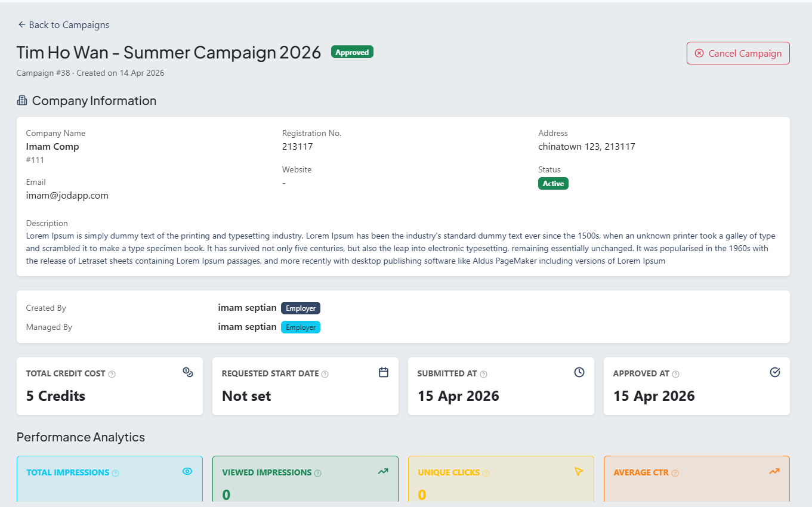Click help icon next to Viewed Impressions
Screen dimensions: 812x507
pos(318,473)
